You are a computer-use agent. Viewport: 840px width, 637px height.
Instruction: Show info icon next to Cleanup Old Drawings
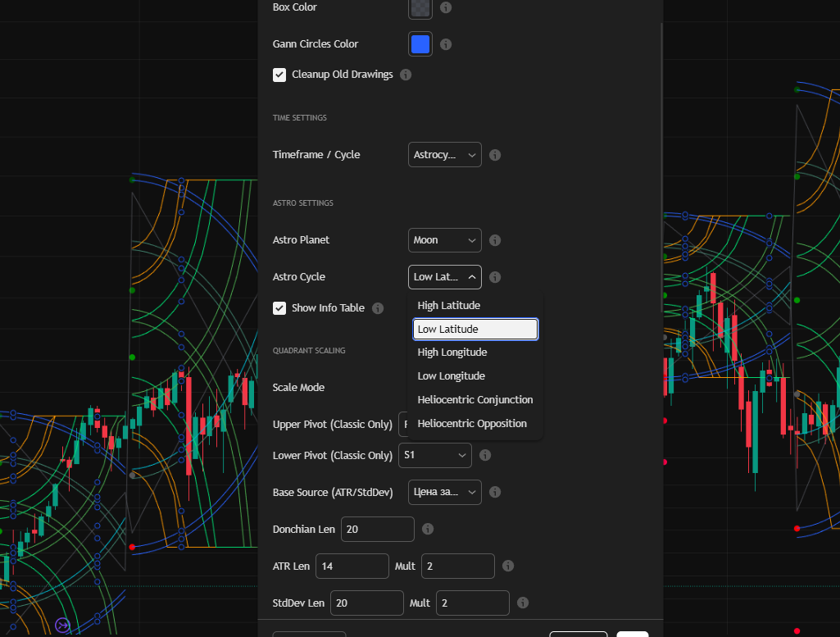(406, 75)
